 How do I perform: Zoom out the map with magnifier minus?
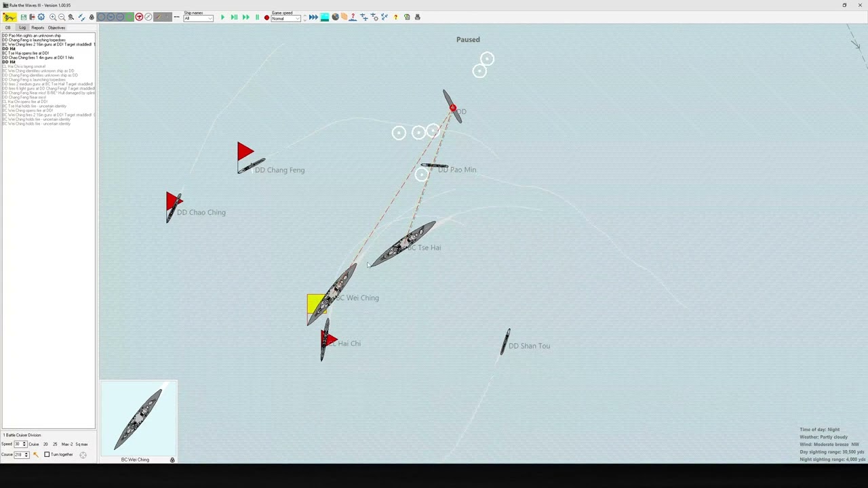[62, 17]
